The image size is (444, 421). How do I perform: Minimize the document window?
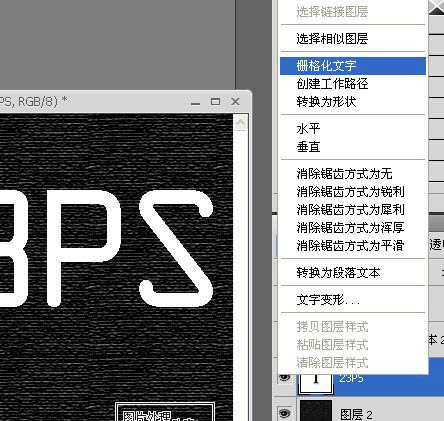pos(196,102)
